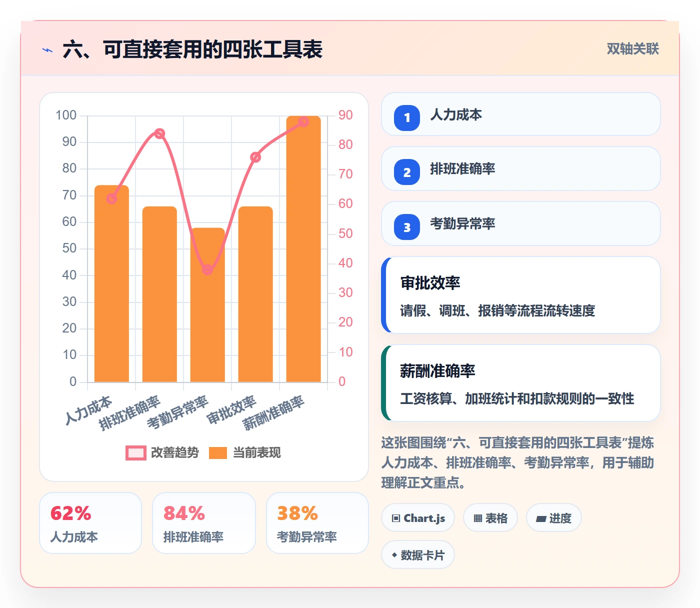Click the 62% 人力成本 stat card
The image size is (700, 608).
click(x=90, y=523)
